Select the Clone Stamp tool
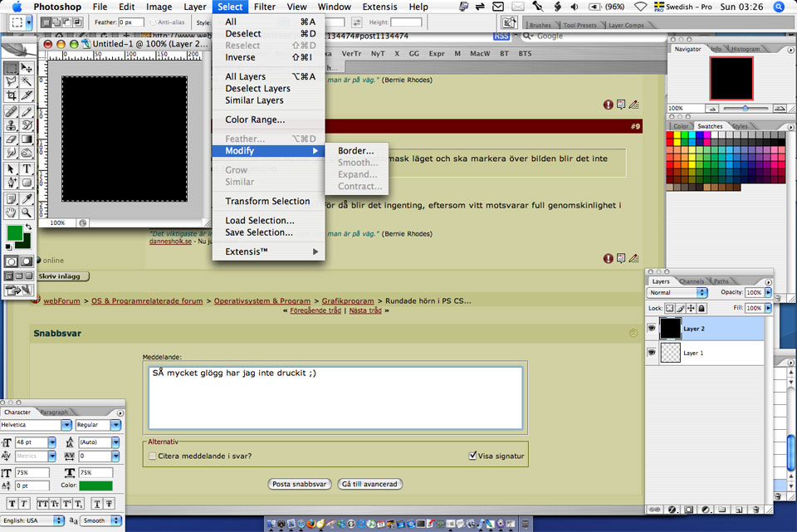Screen dimensions: 797x532 pyautogui.click(x=11, y=125)
